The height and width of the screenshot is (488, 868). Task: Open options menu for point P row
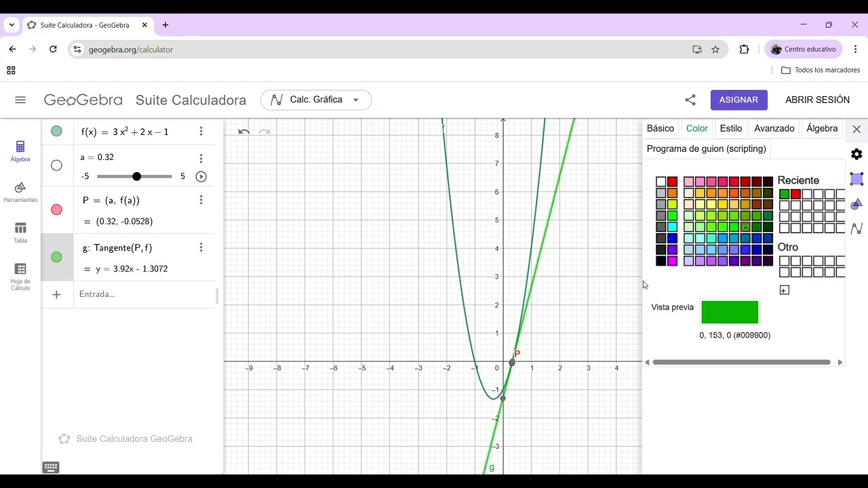201,200
